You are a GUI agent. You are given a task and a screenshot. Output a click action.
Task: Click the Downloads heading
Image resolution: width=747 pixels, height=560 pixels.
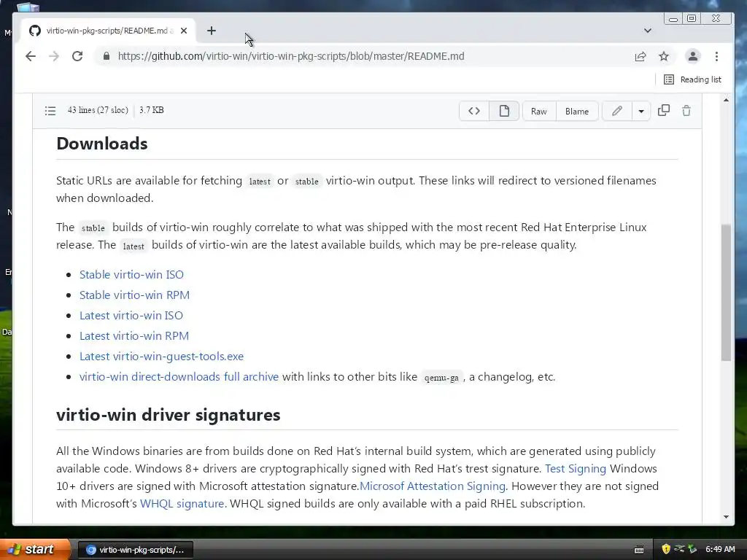102,144
